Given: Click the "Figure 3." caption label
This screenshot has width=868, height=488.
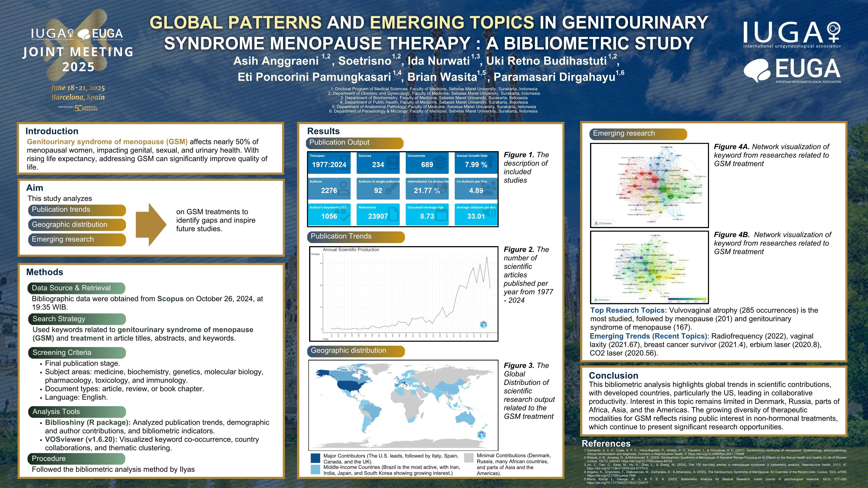Looking at the screenshot, I should (x=519, y=365).
